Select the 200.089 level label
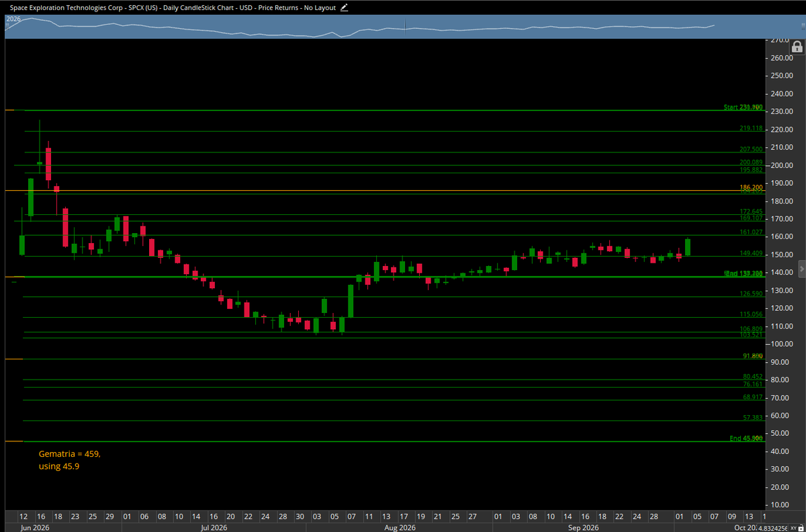Viewport: 806px width, 532px height. [750, 162]
